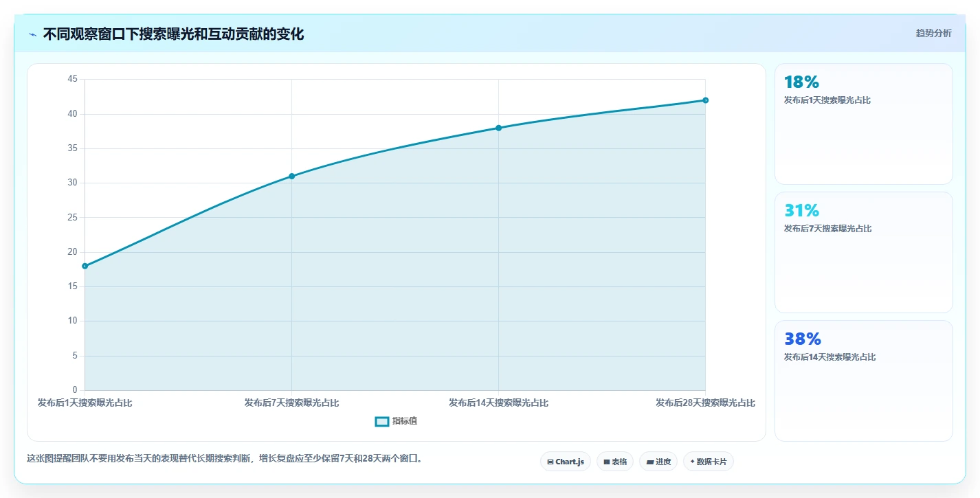Select the 表格 tag chip
980x498 pixels.
[615, 462]
